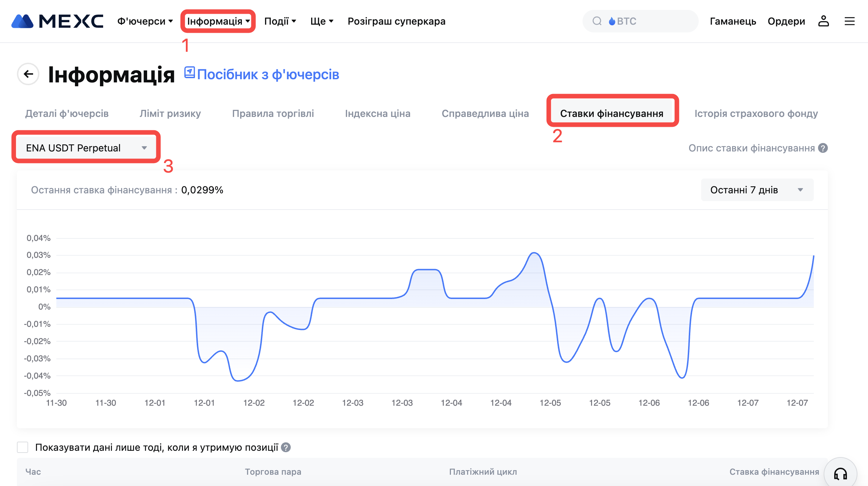Switch to Історія страхового фонду tab
The height and width of the screenshot is (486, 868).
756,113
